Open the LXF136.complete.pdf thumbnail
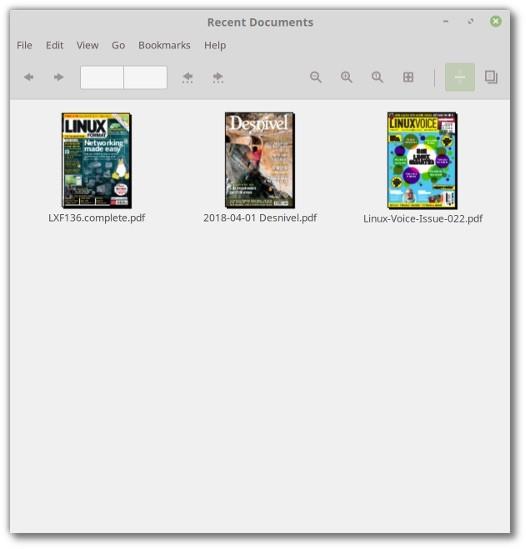 97,160
